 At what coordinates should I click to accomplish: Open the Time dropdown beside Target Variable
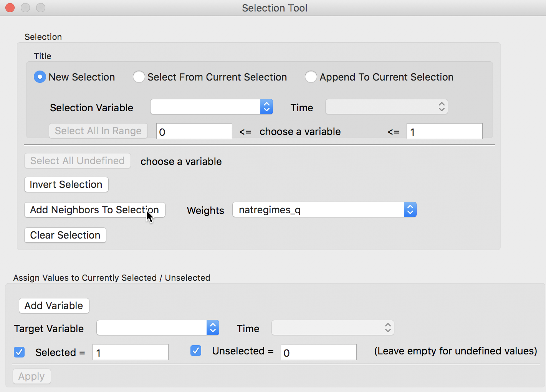click(333, 328)
